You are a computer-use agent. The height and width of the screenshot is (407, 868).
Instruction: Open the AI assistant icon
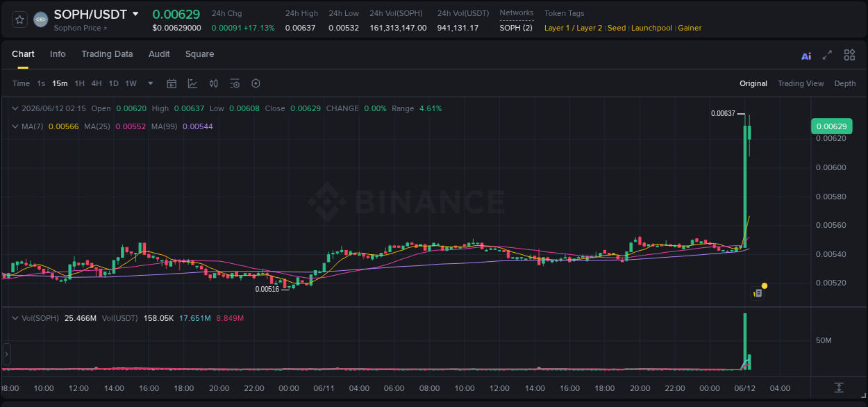(806, 56)
